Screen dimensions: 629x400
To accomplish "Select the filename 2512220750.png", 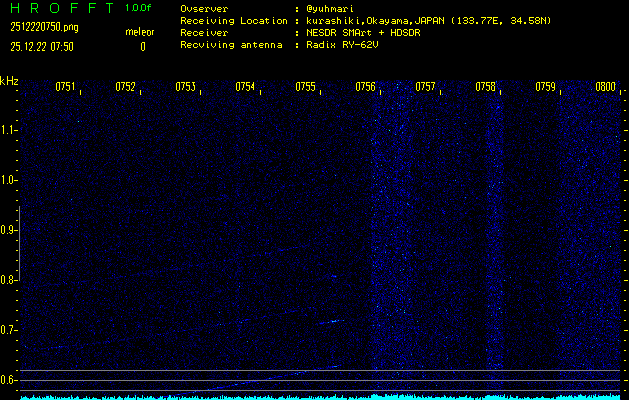I will 44,27.
